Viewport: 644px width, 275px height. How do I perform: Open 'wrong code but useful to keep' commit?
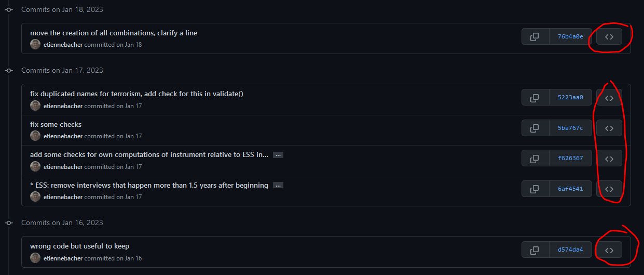click(80, 246)
